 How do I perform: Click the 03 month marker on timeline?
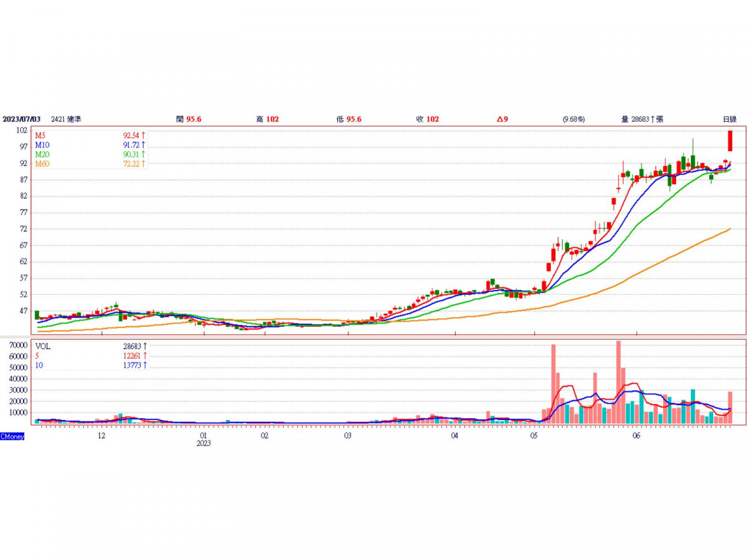(x=348, y=436)
